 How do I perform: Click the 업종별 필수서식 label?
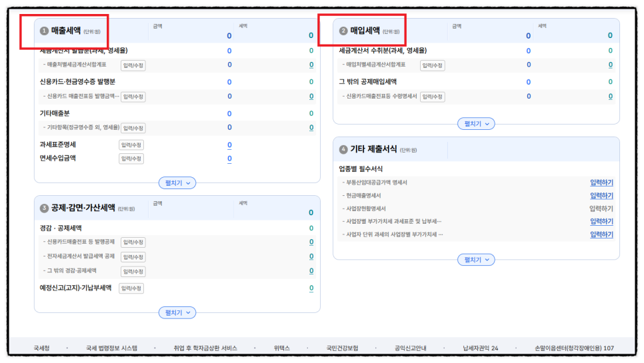pyautogui.click(x=361, y=169)
